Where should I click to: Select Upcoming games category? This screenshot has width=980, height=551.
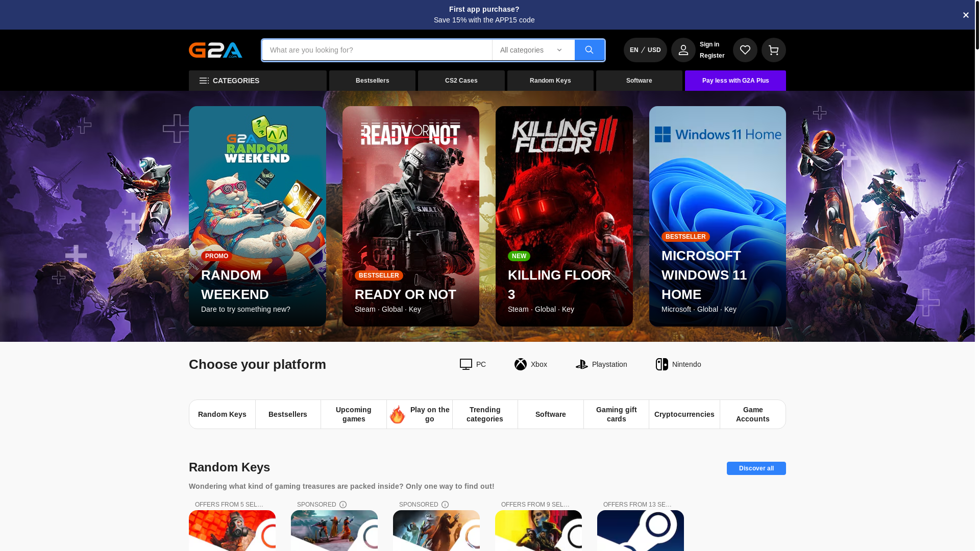click(354, 414)
